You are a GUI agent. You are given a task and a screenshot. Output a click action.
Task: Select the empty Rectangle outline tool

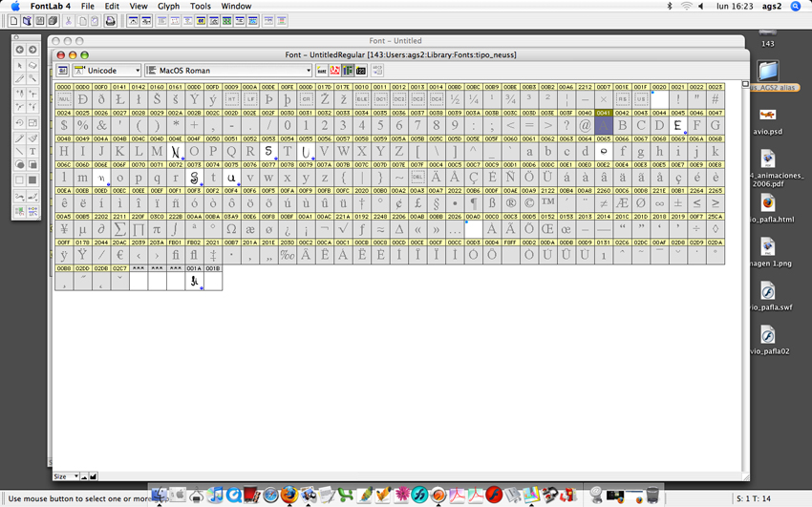click(x=20, y=180)
